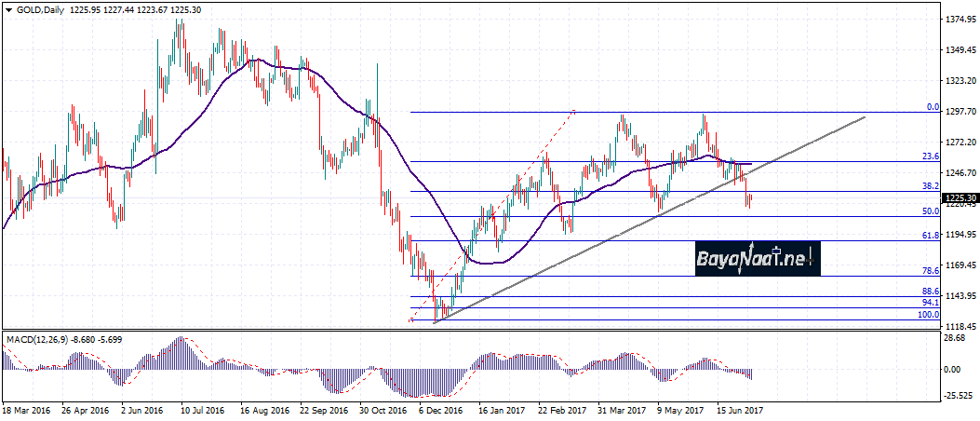Click the 18 Mar 2016 date marker

tap(27, 410)
